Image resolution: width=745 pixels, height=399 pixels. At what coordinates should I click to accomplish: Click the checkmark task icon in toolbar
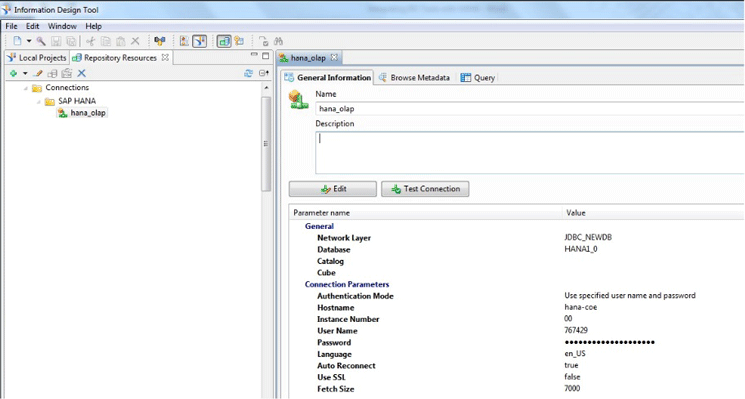coord(263,41)
